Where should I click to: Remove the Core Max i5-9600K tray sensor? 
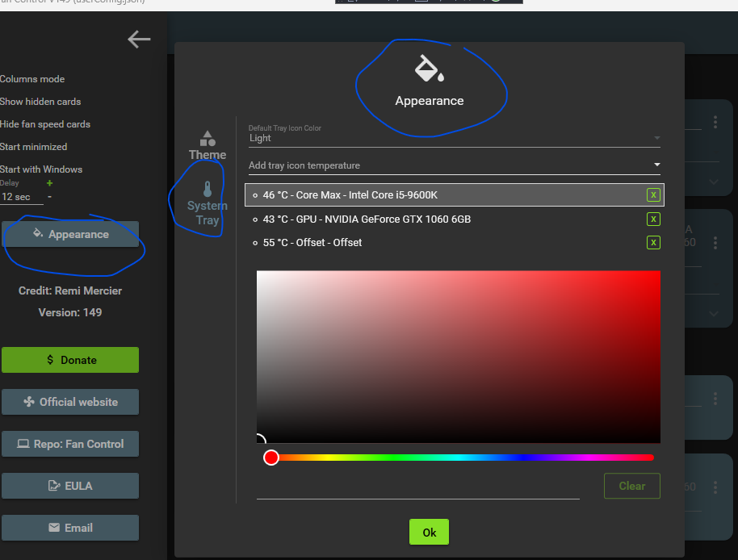(653, 194)
